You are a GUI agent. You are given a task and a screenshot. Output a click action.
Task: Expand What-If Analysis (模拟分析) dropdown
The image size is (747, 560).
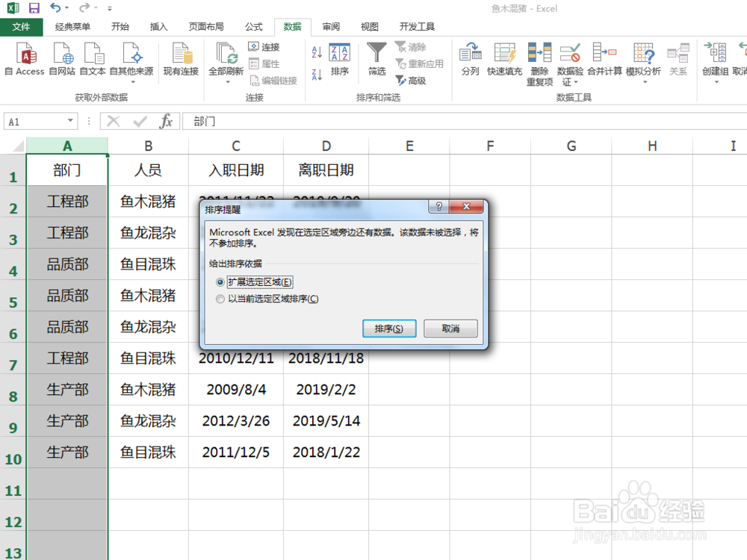[645, 82]
